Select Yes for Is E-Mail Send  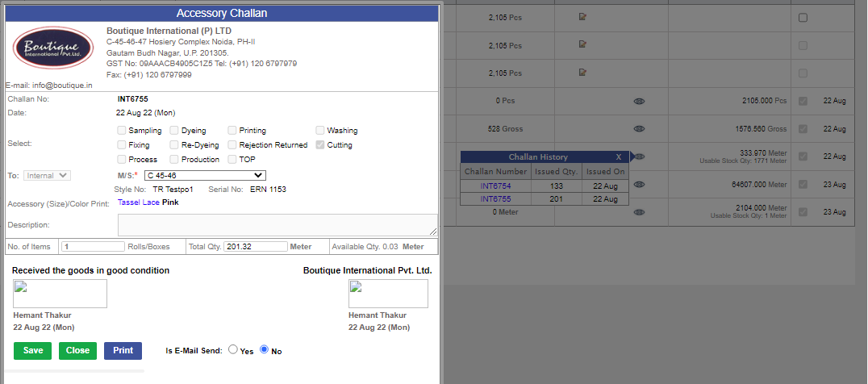point(233,349)
